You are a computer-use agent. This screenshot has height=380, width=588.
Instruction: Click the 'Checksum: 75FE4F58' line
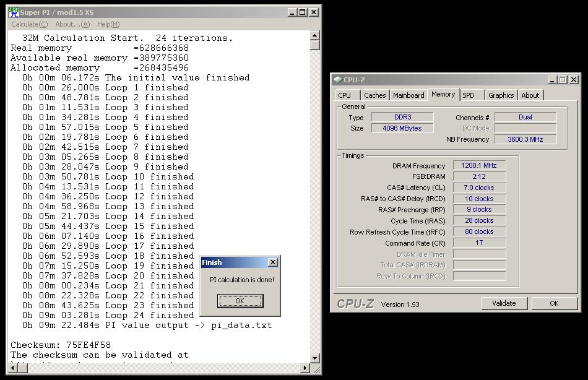61,345
